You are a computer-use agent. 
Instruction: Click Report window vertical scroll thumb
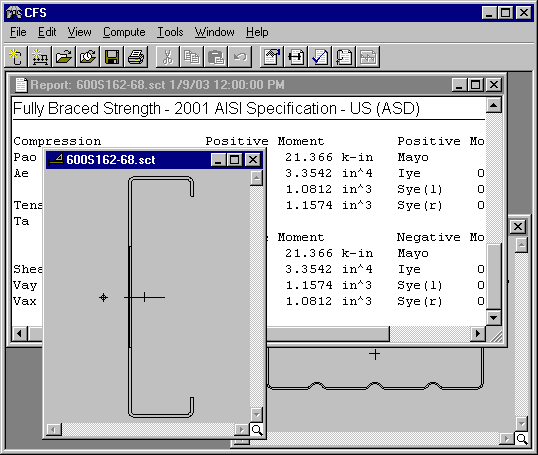[493, 277]
